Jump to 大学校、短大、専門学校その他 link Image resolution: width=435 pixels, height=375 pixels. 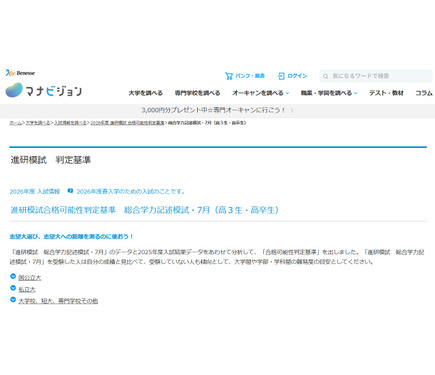[58, 301]
